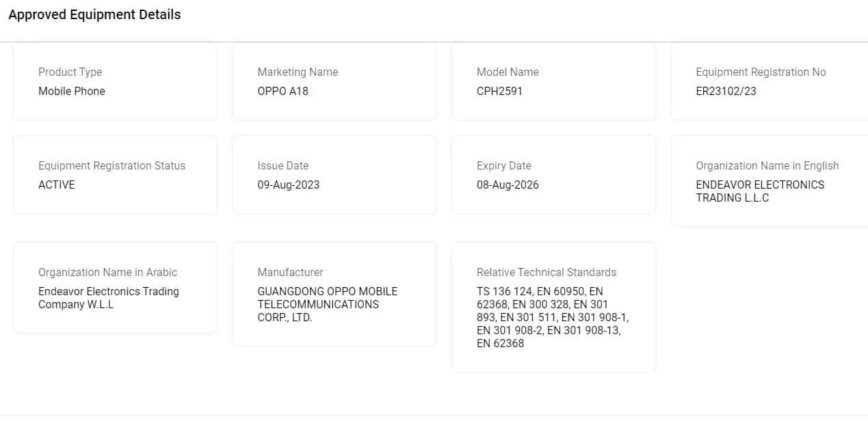
Task: Click the Marketing Name label
Action: [298, 72]
